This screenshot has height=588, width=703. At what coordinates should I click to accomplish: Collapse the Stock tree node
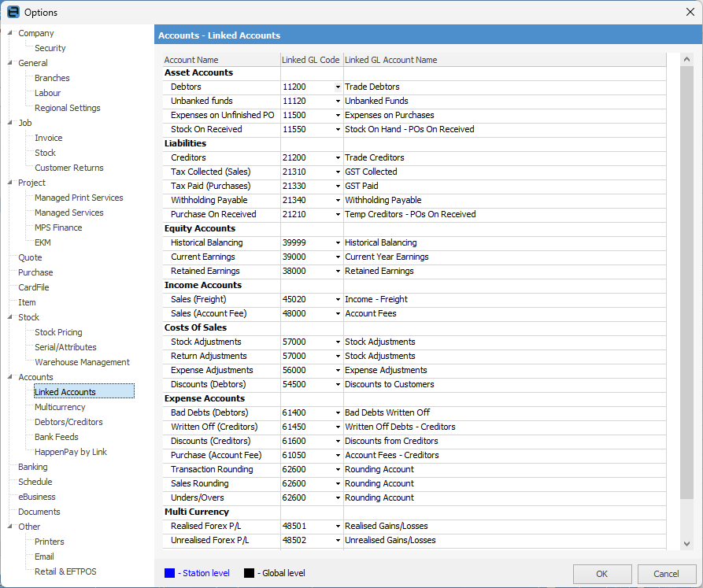[9, 317]
